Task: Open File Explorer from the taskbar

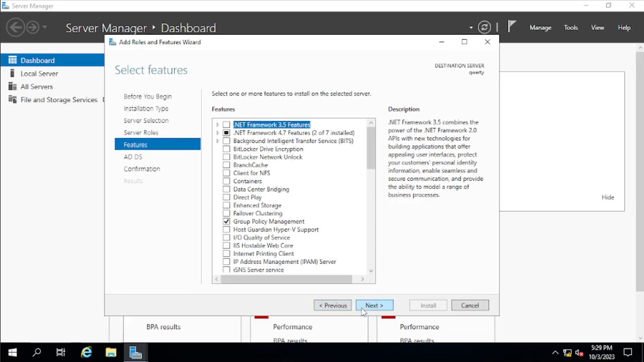Action: [111, 352]
